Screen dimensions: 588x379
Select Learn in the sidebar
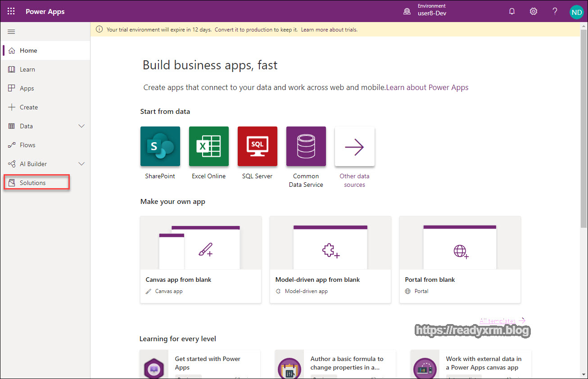point(28,69)
